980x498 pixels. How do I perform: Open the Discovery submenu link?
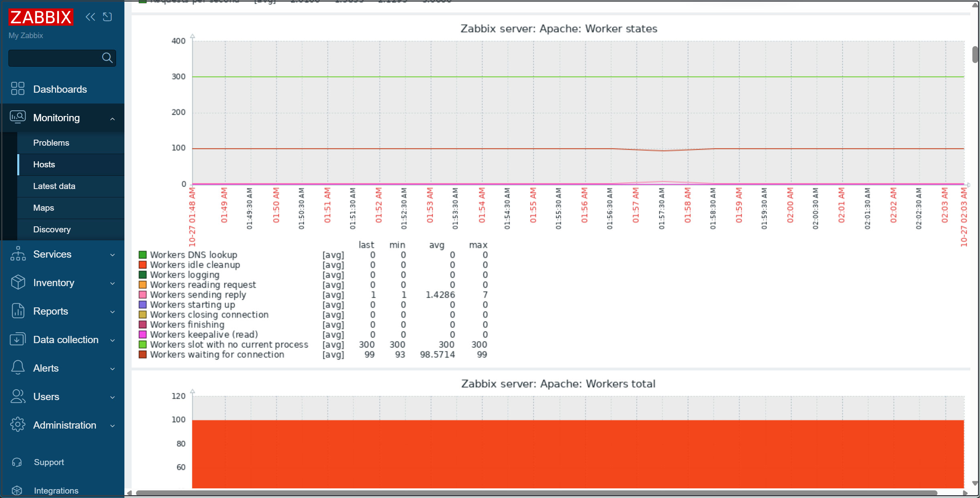point(52,230)
